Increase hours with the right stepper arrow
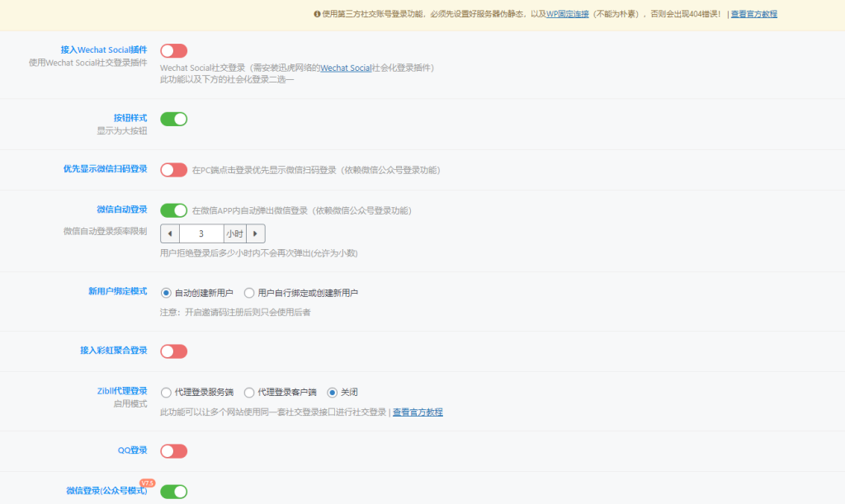 point(256,233)
